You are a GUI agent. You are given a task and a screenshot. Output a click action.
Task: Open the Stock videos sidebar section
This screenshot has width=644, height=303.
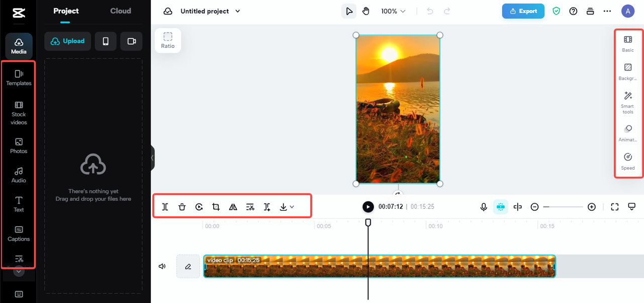point(19,112)
